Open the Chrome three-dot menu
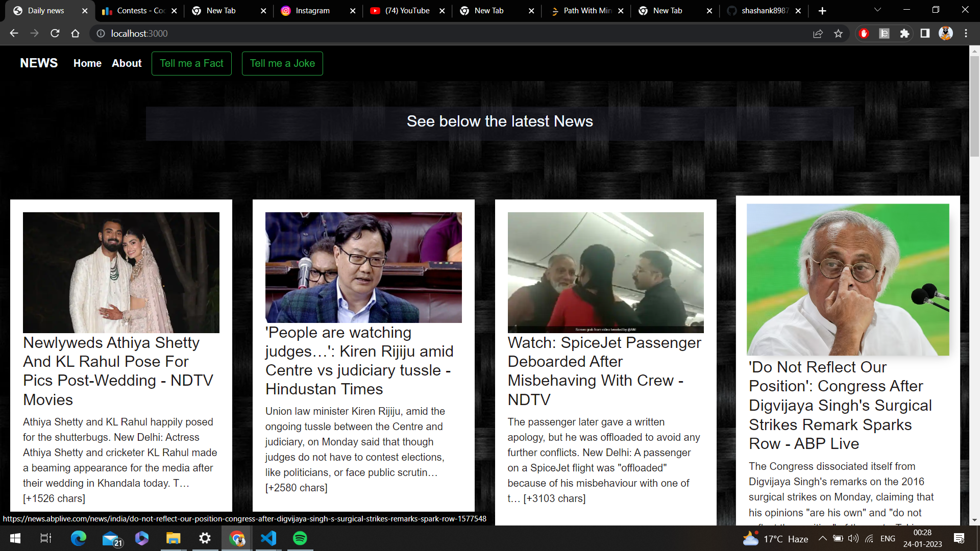This screenshot has width=980, height=551. tap(966, 33)
